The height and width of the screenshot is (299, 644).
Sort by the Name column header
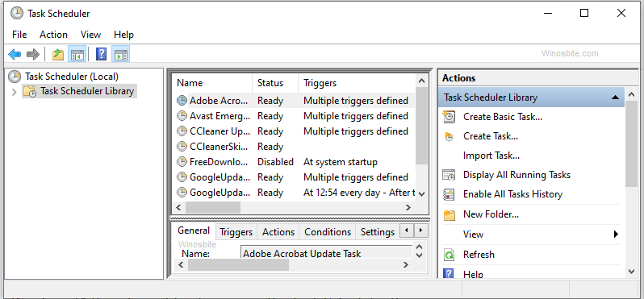click(x=212, y=83)
